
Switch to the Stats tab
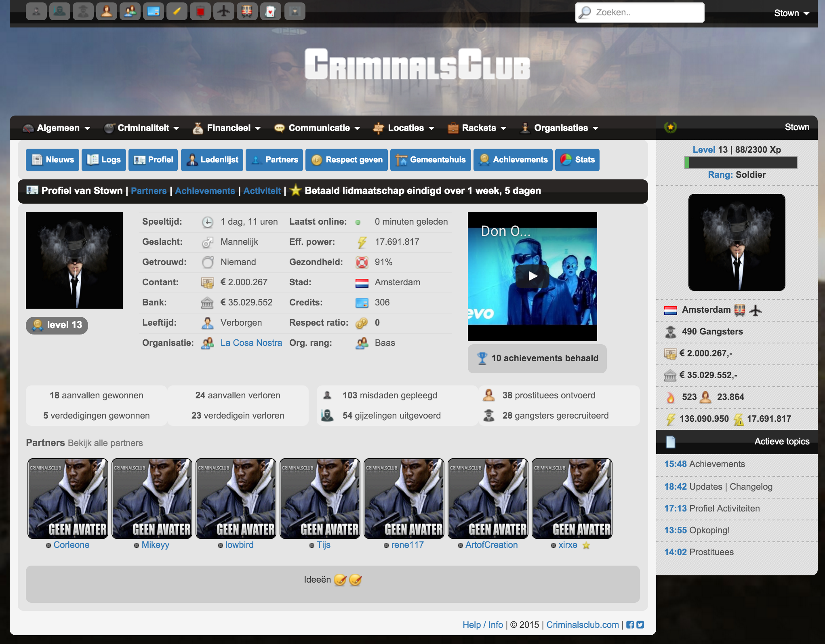click(577, 160)
